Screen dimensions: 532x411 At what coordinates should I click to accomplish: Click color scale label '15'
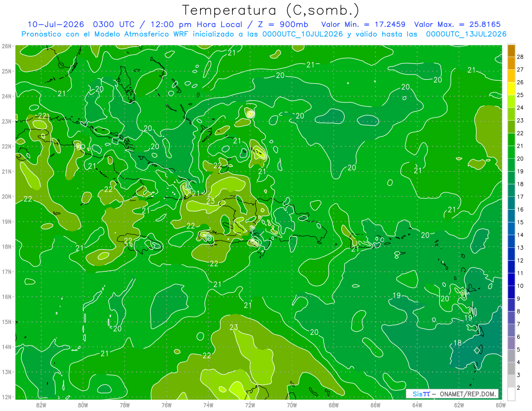click(x=520, y=222)
